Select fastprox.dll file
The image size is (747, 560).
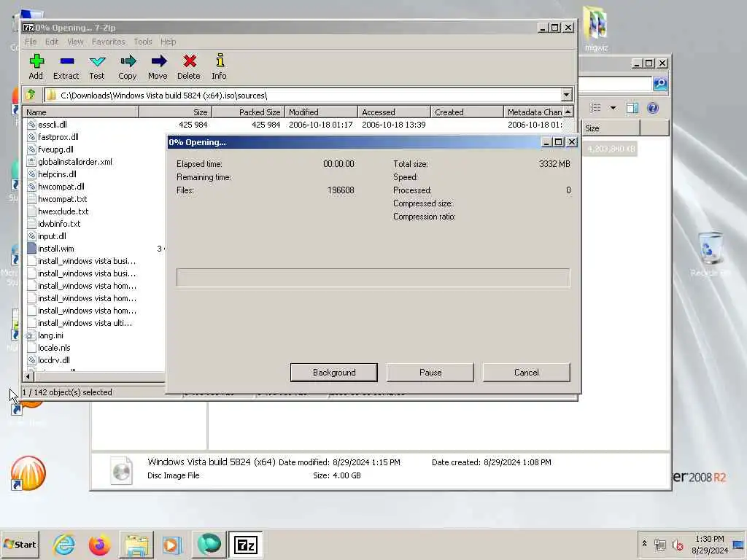click(58, 137)
